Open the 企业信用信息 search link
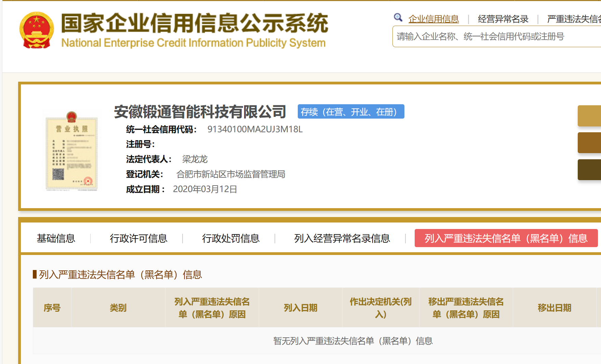This screenshot has height=364, width=601. (x=433, y=19)
